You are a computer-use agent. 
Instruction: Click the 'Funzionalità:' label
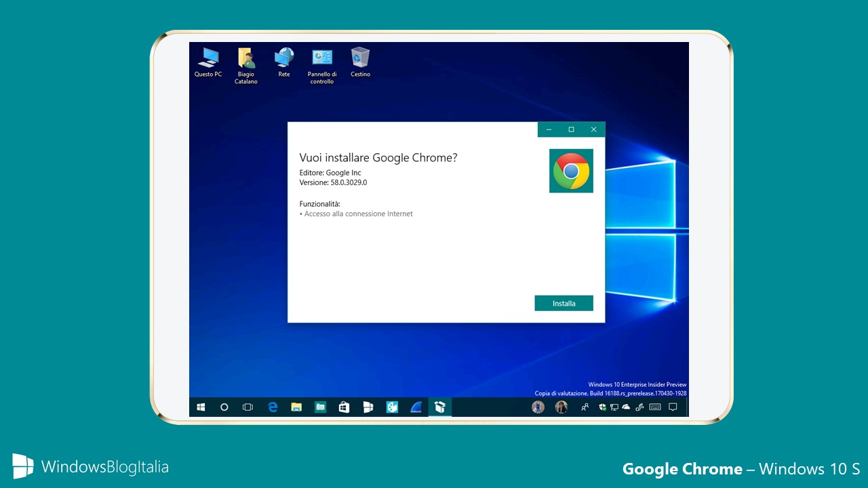point(319,203)
